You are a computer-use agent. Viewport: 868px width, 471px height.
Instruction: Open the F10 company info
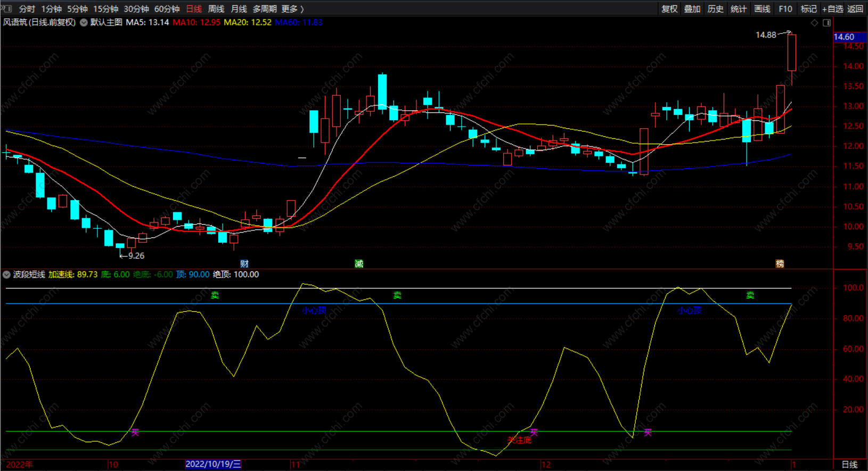coord(785,9)
